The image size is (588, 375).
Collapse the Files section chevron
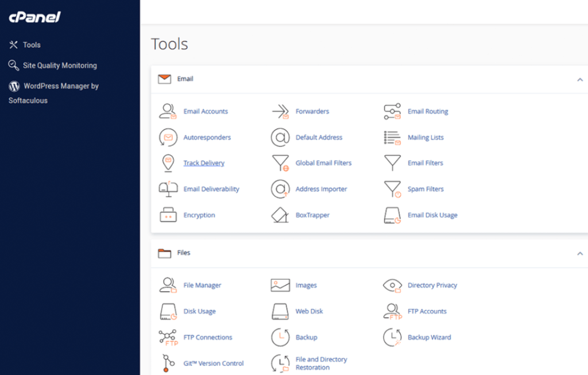tap(580, 253)
